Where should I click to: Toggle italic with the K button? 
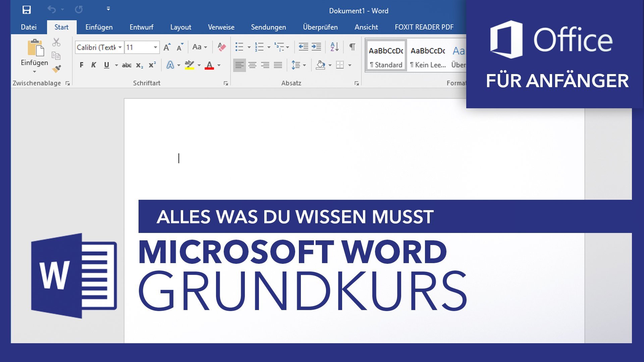[94, 65]
